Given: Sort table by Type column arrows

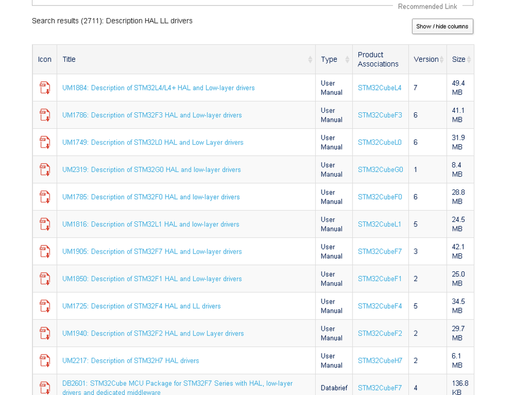Looking at the screenshot, I should tap(347, 59).
